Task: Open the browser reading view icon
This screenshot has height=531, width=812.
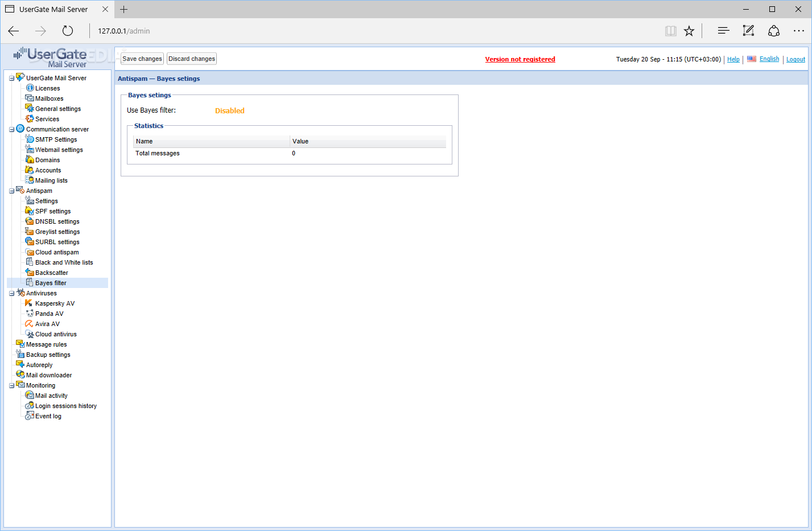Action: pos(671,31)
